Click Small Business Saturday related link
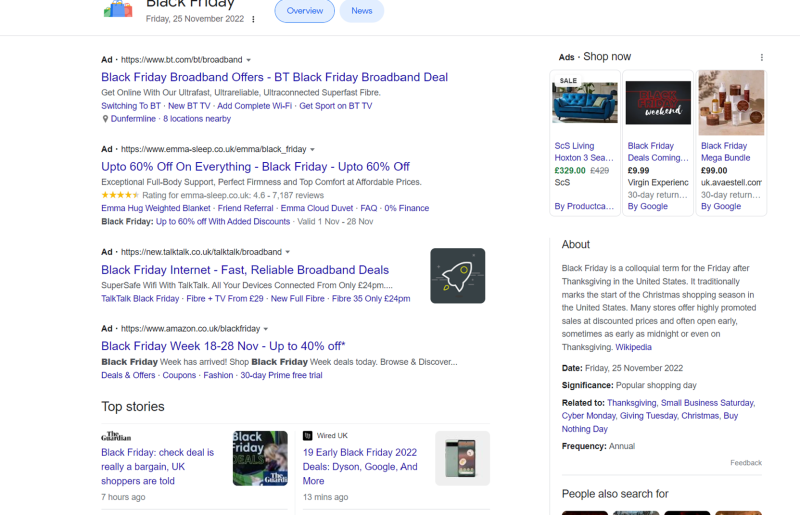The height and width of the screenshot is (515, 800). click(707, 403)
